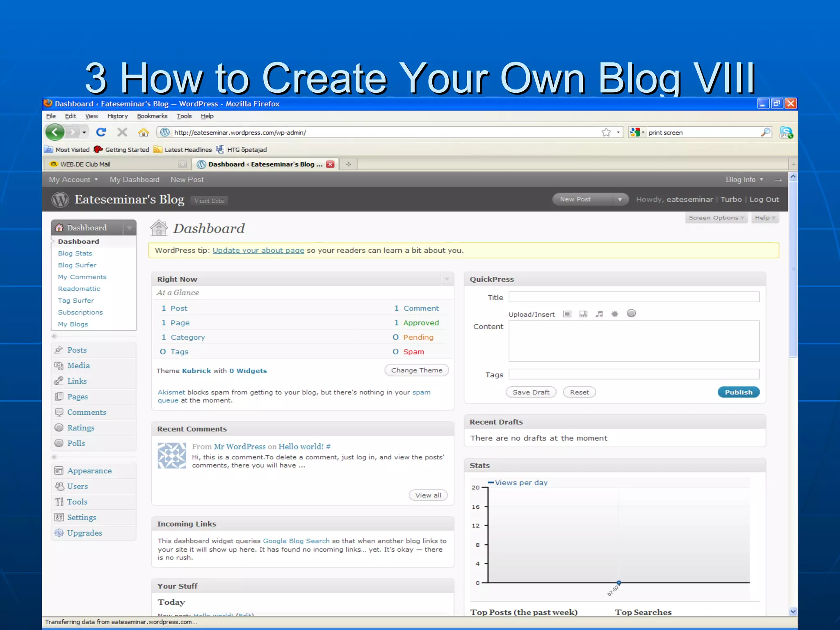Add a poll via the round icon

click(x=631, y=313)
